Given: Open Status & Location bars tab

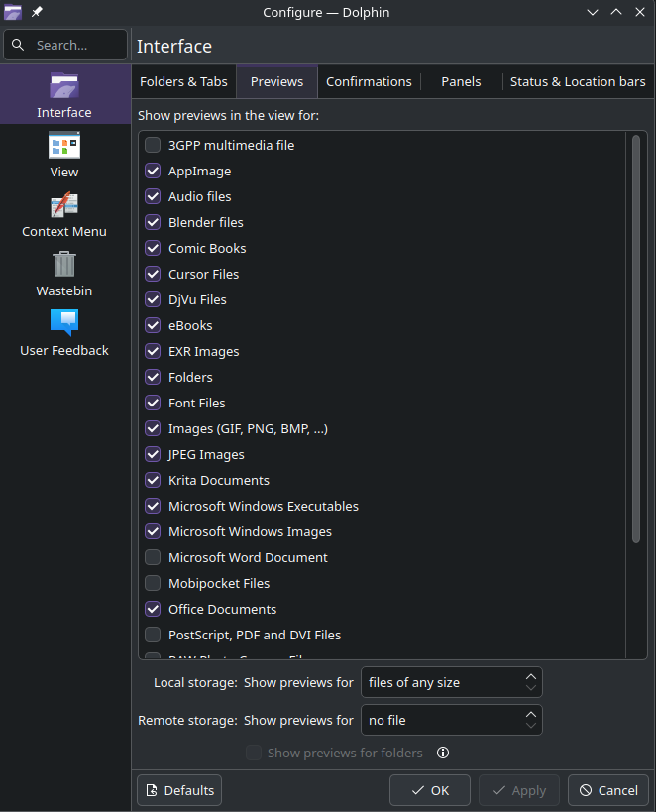Looking at the screenshot, I should click(x=578, y=82).
